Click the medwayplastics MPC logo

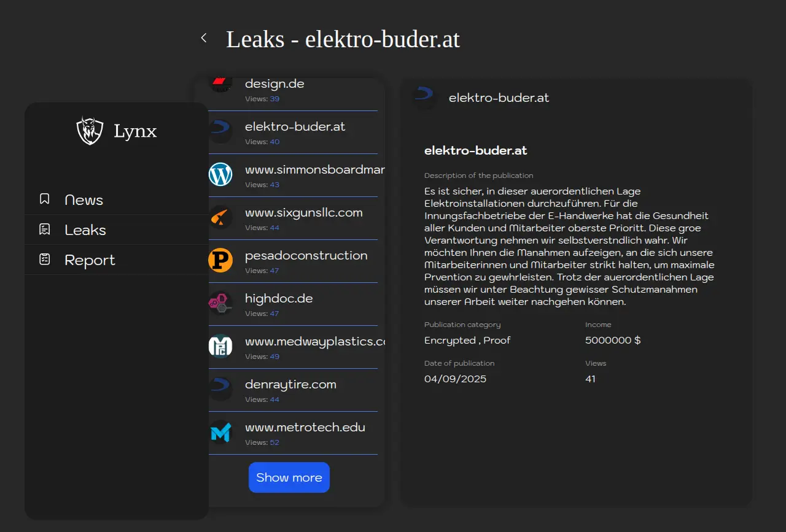click(220, 346)
